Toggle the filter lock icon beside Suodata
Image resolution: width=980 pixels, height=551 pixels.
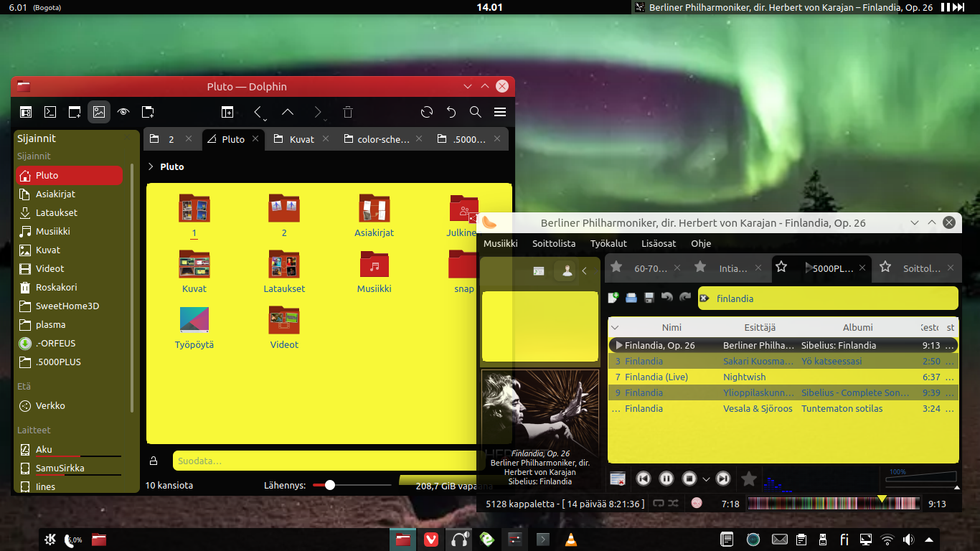154,461
